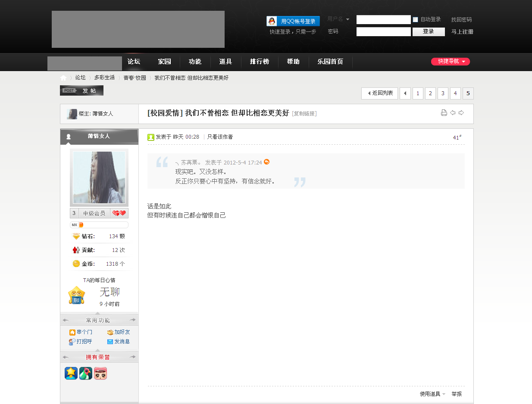Click the home icon in breadcrumb
This screenshot has height=404, width=532.
63,78
